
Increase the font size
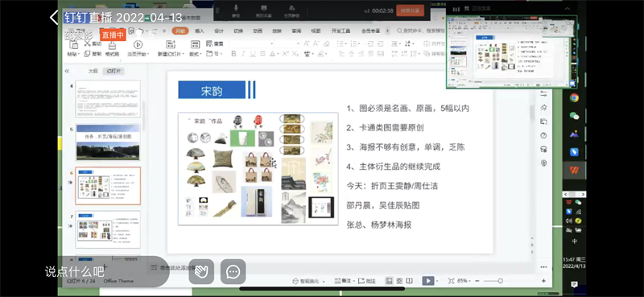pyautogui.click(x=307, y=43)
